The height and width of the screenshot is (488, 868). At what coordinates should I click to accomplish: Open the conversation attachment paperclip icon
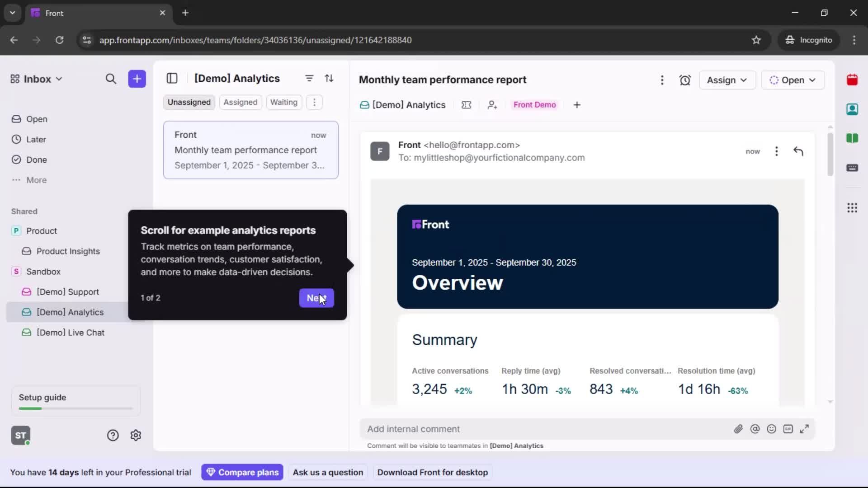click(x=739, y=429)
